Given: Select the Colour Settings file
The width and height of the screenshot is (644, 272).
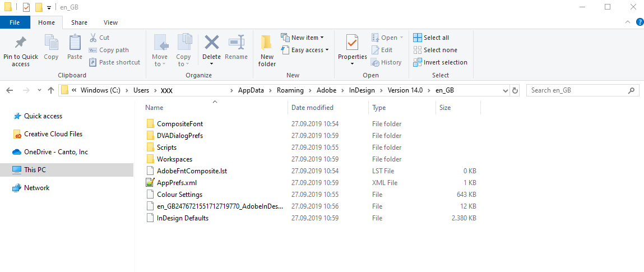Looking at the screenshot, I should click(179, 195).
